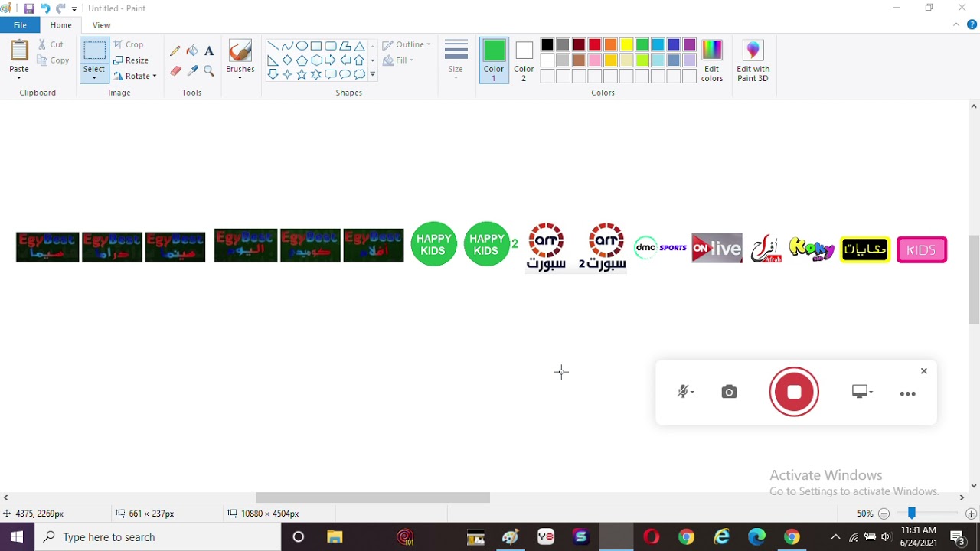This screenshot has width=980, height=551.
Task: Click the Resize button
Action: pos(131,60)
